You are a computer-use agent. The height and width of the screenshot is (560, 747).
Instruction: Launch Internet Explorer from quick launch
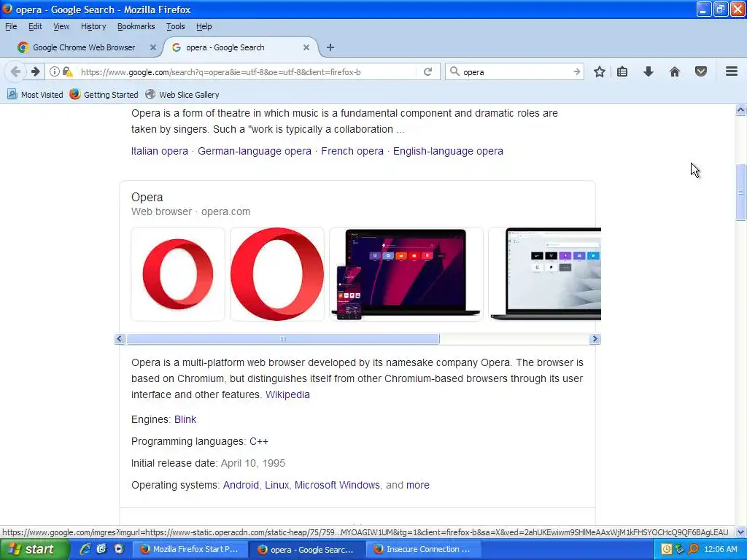click(x=85, y=549)
